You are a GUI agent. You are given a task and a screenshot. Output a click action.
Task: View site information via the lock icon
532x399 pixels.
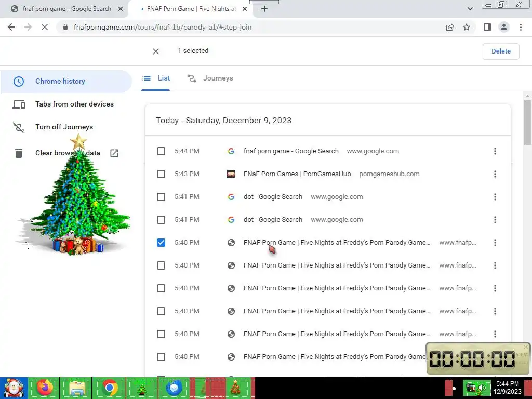65,27
